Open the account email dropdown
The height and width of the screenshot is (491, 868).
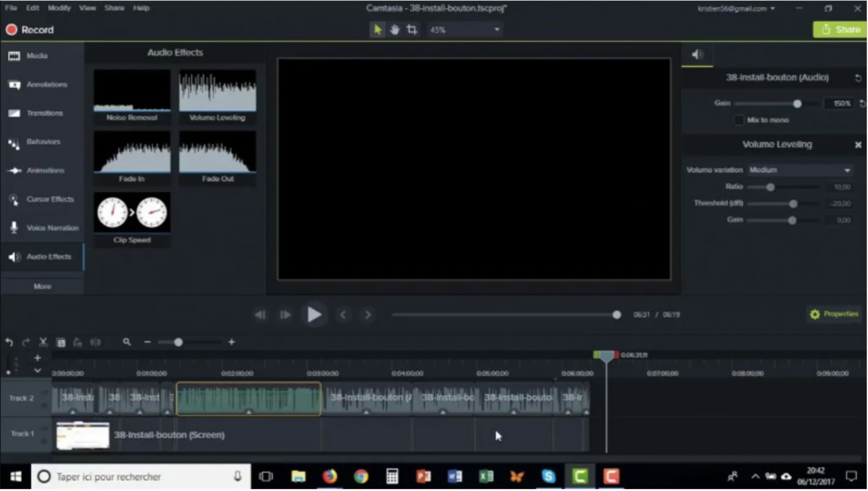[736, 9]
